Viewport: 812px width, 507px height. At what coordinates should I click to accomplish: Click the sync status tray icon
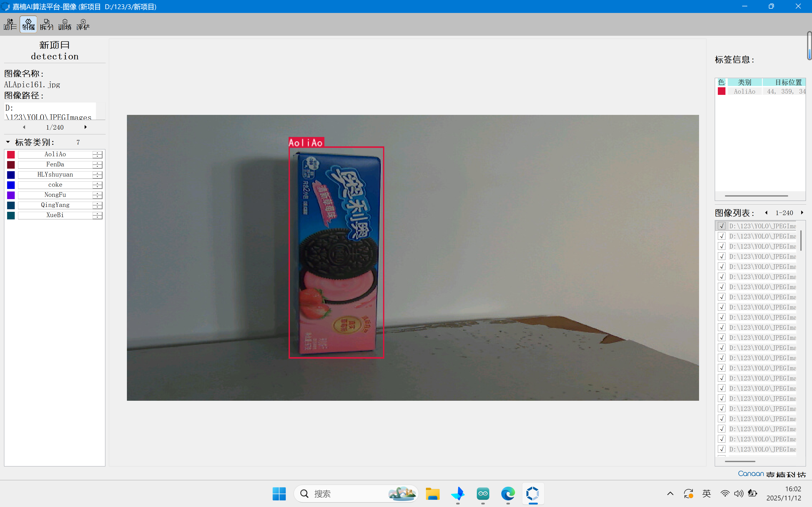coord(689,494)
